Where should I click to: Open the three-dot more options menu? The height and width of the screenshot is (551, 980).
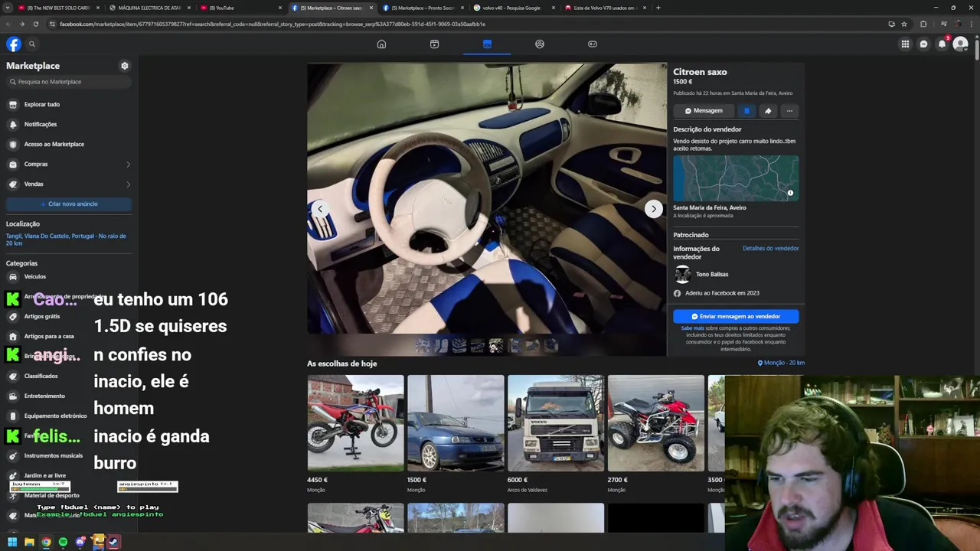click(789, 111)
